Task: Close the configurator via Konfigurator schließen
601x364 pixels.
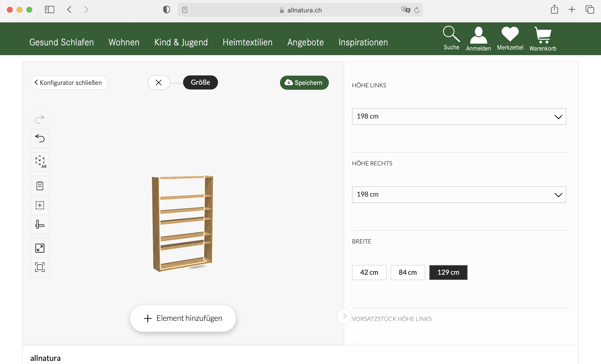Action: click(69, 83)
